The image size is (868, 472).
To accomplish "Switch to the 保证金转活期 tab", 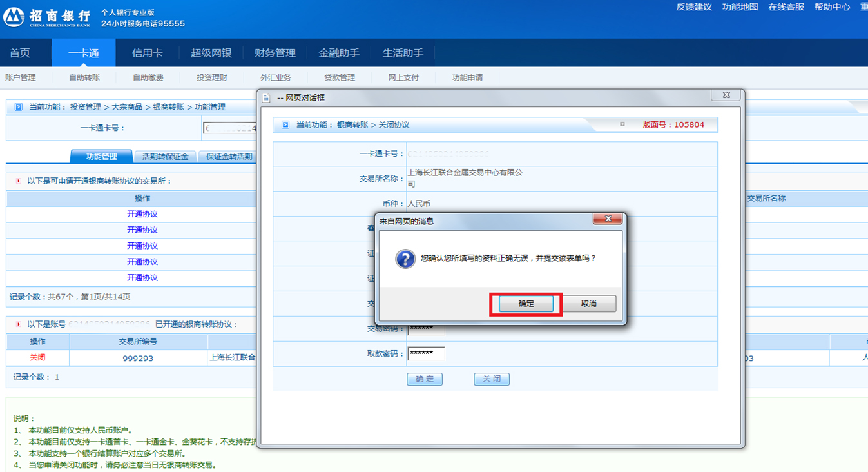I will tap(229, 157).
